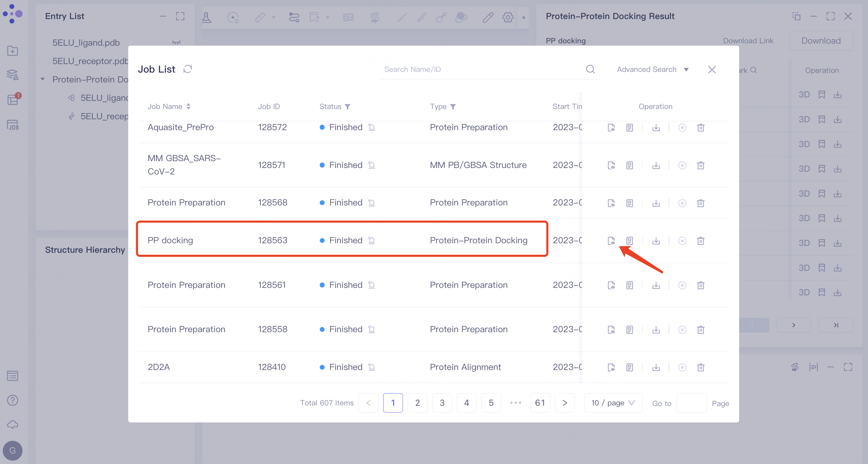Delete the 2D2A job
This screenshot has width=868, height=464.
(701, 367)
